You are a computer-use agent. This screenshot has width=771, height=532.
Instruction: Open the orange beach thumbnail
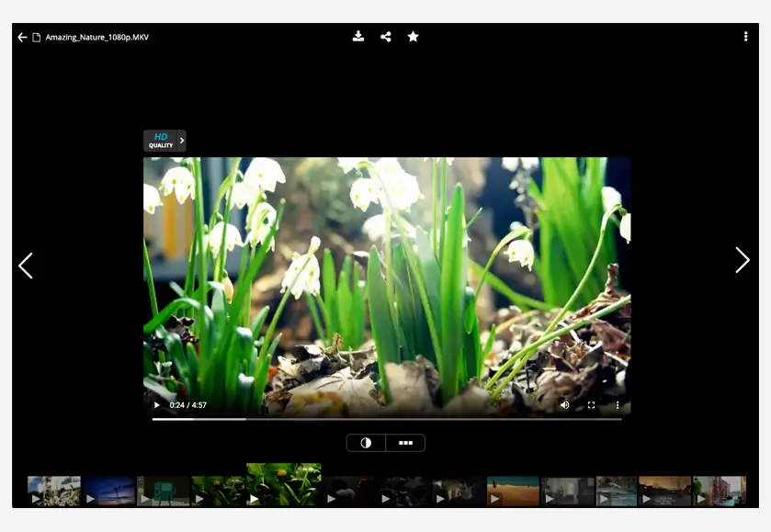point(513,491)
